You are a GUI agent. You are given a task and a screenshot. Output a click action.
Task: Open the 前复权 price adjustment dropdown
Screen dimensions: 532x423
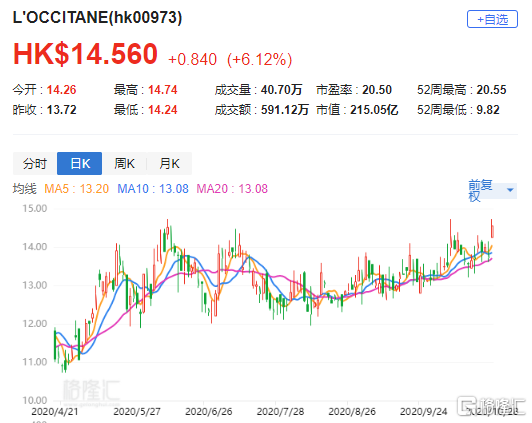492,190
